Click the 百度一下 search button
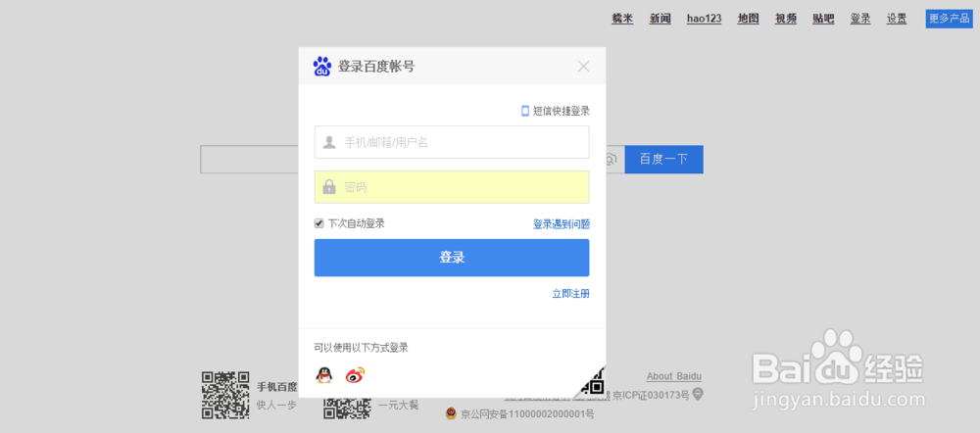Image resolution: width=980 pixels, height=433 pixels. point(663,160)
